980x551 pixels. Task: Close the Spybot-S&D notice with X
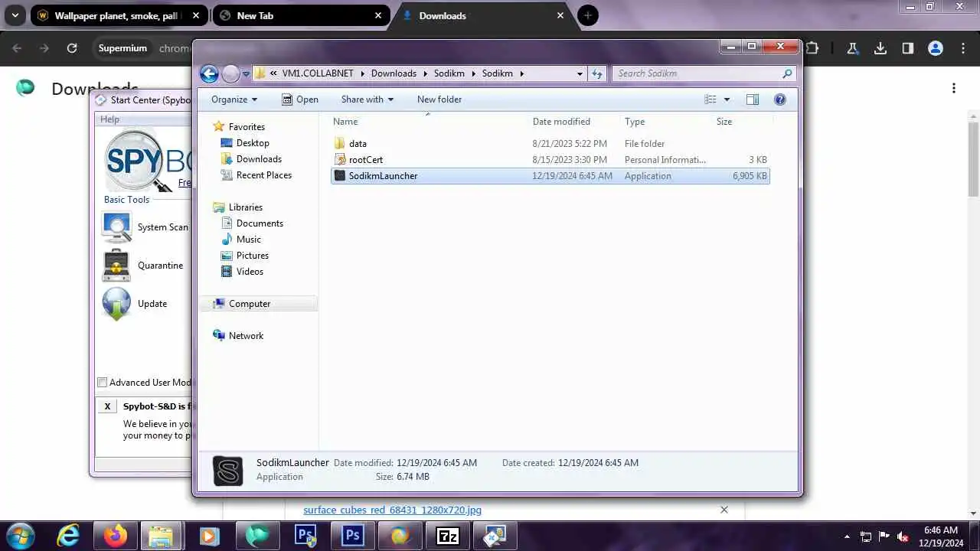click(x=107, y=406)
